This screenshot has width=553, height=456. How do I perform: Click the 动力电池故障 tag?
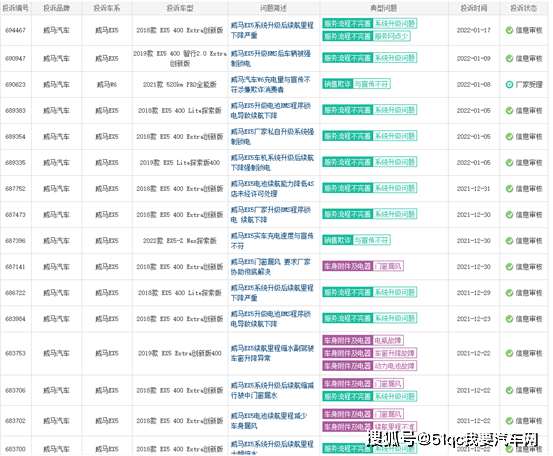click(395, 366)
